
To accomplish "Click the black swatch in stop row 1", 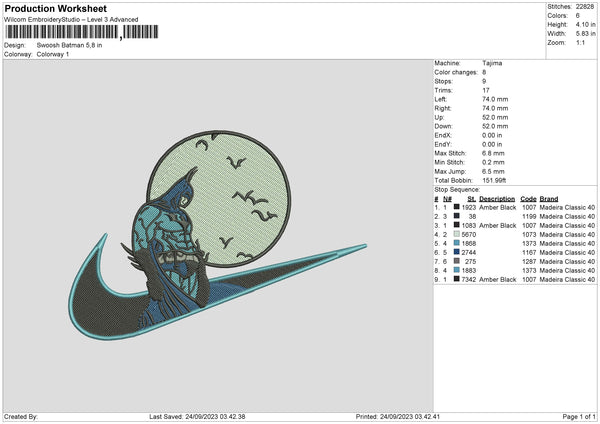I will (457, 207).
